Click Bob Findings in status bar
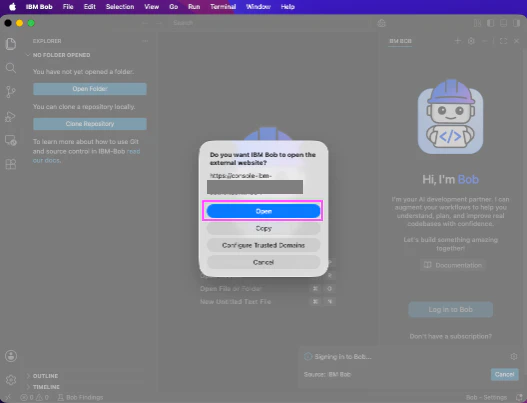The width and height of the screenshot is (527, 403). pyautogui.click(x=81, y=398)
